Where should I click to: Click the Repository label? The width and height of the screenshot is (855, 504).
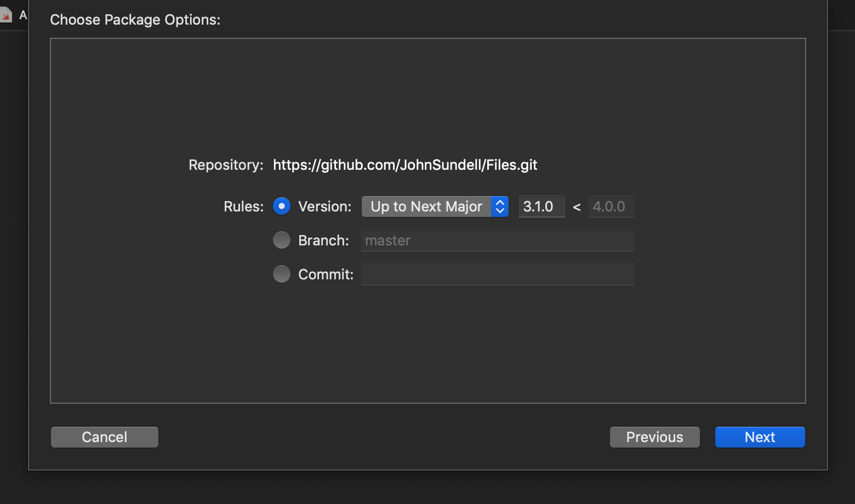(x=226, y=165)
